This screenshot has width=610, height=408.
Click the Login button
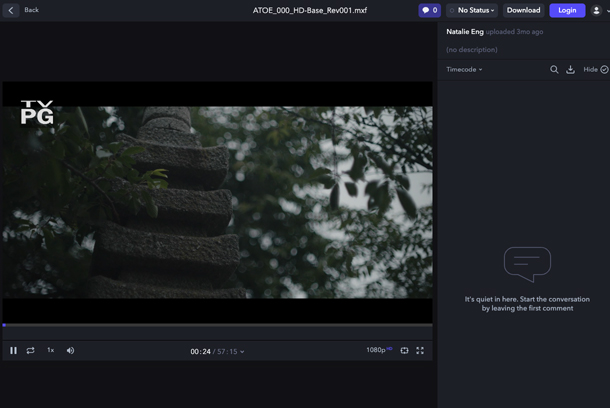click(x=567, y=11)
